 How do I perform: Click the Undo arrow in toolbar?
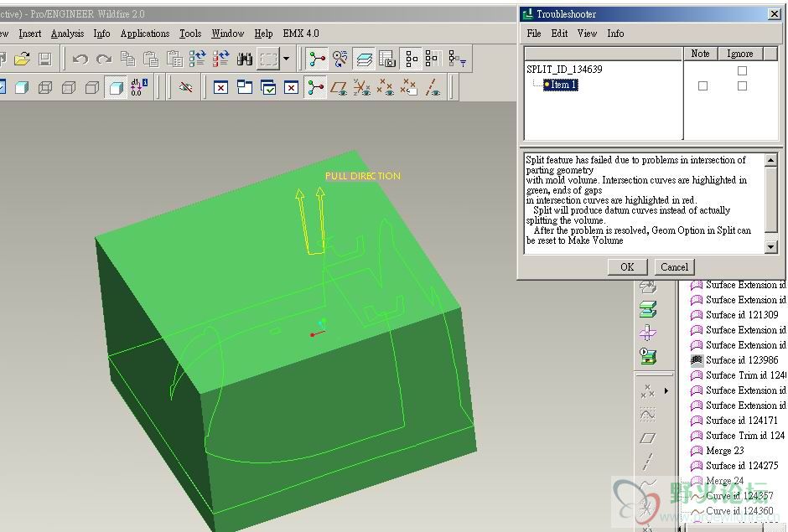tap(80, 59)
